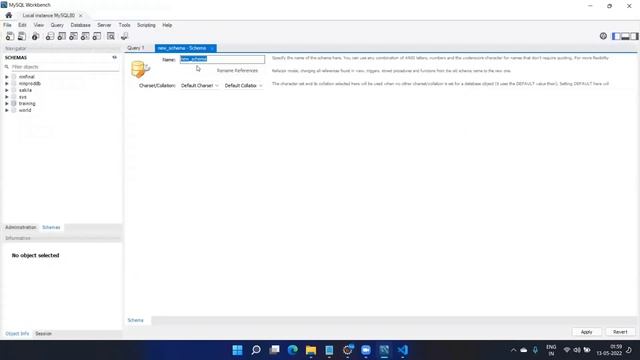640x360 pixels.
Task: Open Microsoft Edge from the taskbar
Action: click(x=293, y=350)
